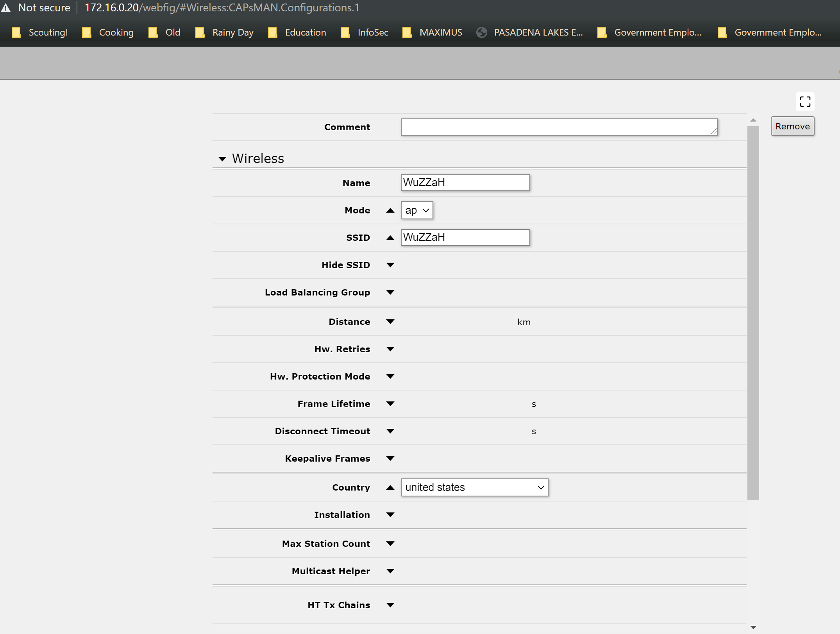Viewport: 840px width, 634px height.
Task: Open the Rainy Day bookmark folder
Action: 225,32
